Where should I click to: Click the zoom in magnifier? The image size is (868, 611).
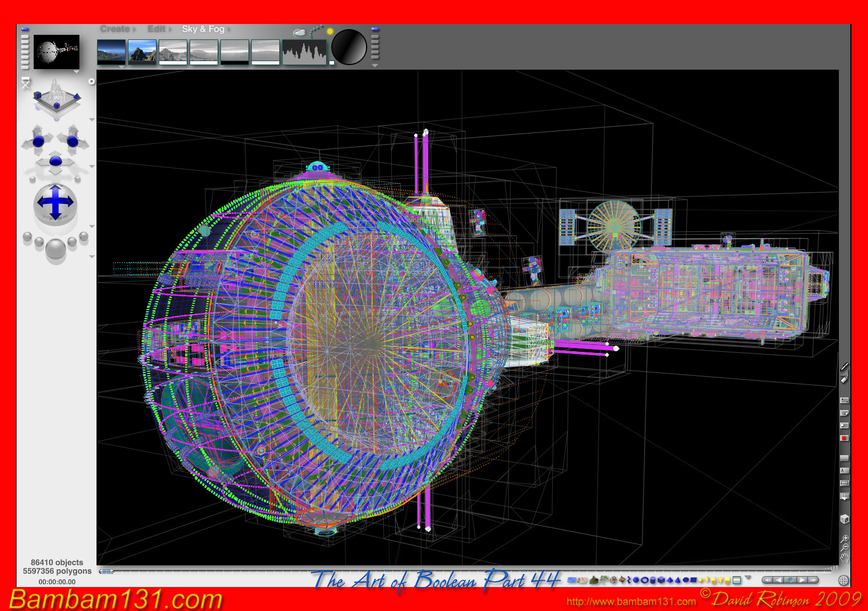pyautogui.click(x=845, y=538)
